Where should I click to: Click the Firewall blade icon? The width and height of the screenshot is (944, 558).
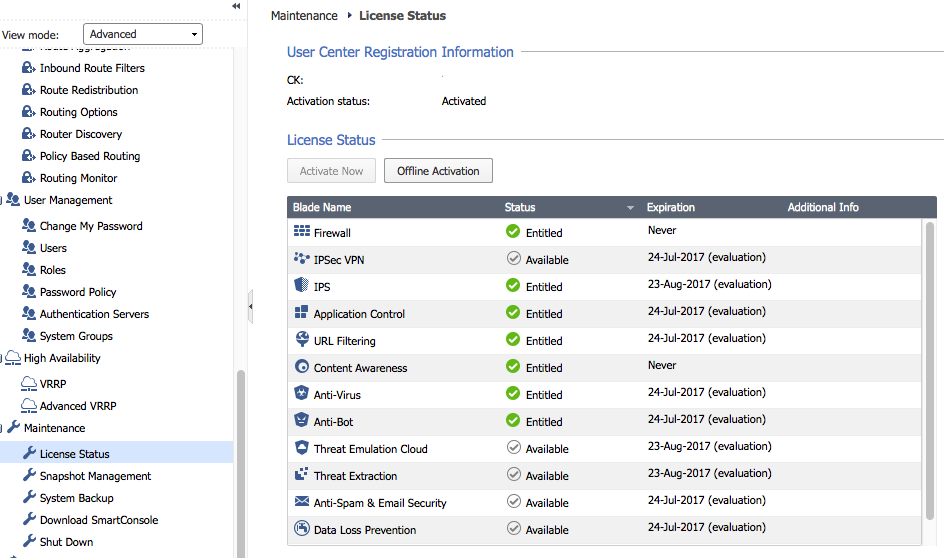pyautogui.click(x=302, y=231)
